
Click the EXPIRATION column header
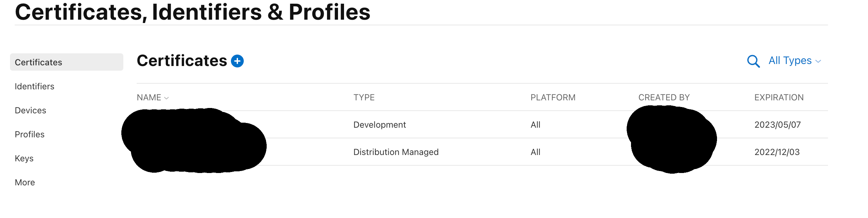tap(779, 97)
